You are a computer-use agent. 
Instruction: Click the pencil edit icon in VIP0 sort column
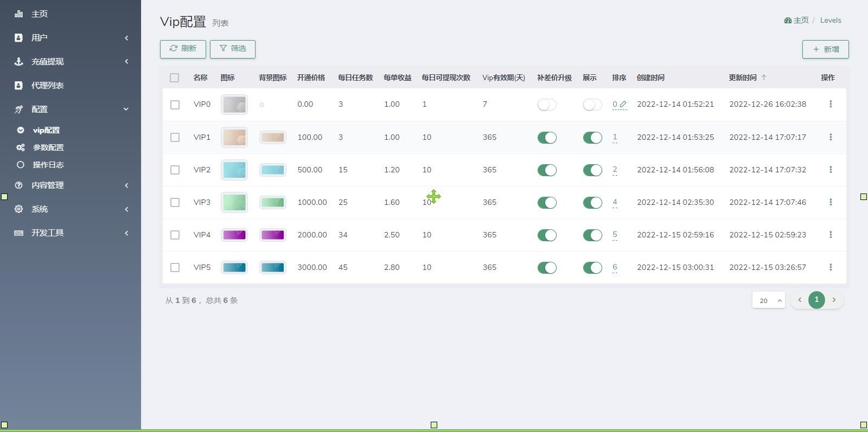pyautogui.click(x=623, y=104)
